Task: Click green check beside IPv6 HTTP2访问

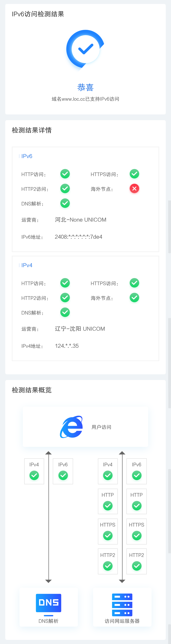Action: (x=65, y=188)
